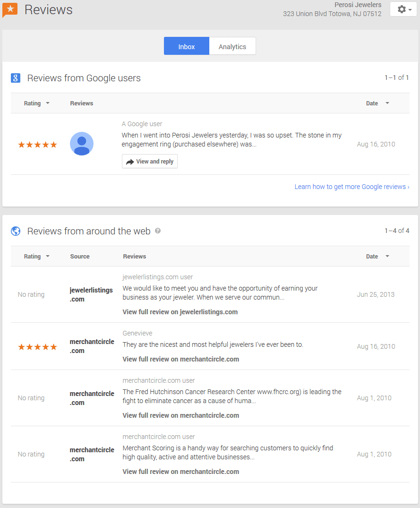Screen dimensions: 420x508
Task: Select the Inbox tab
Action: coord(187,46)
